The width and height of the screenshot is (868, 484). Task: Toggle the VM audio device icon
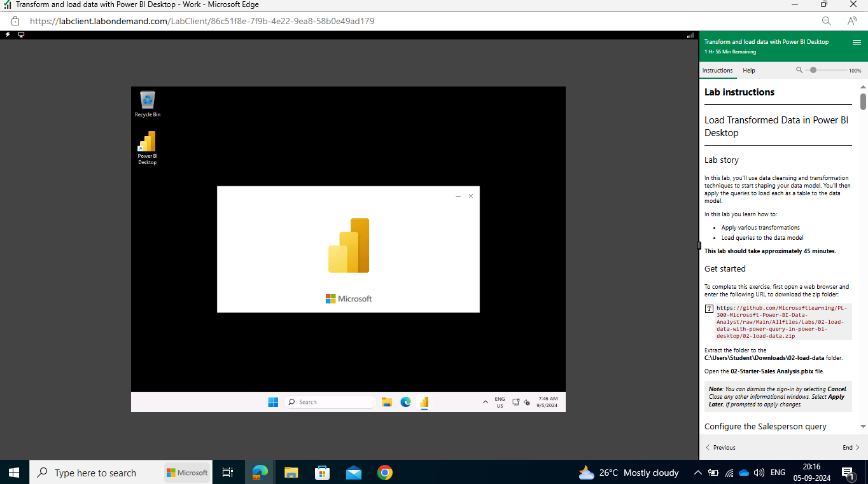[526, 402]
